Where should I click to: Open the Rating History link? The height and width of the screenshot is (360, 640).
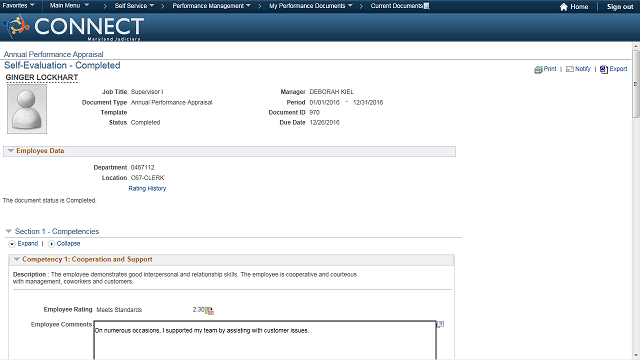(x=147, y=189)
